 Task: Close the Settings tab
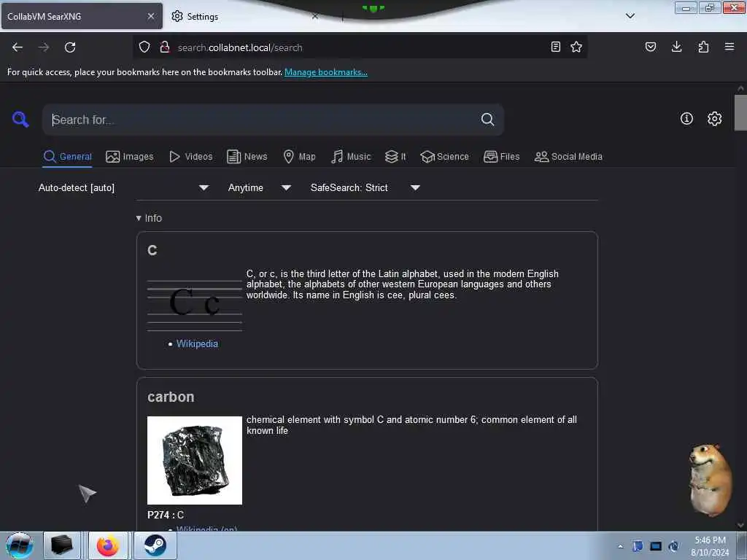315,16
